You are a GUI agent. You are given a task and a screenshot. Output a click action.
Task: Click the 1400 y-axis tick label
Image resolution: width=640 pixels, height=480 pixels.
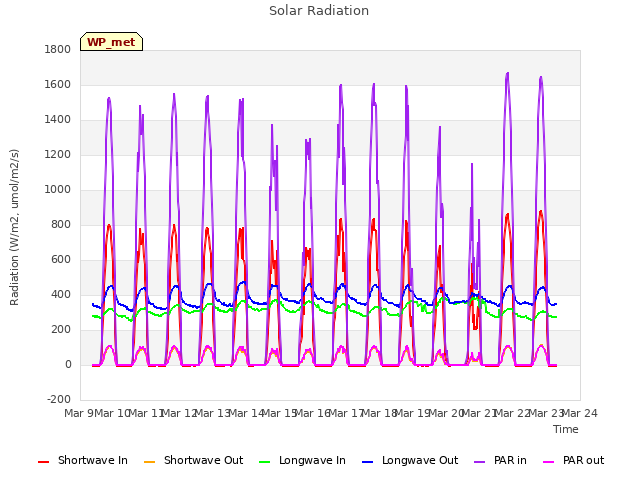[x=58, y=120]
